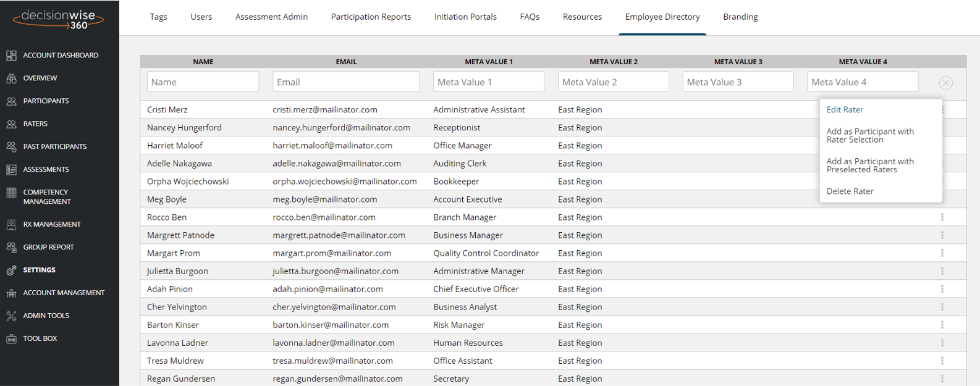This screenshot has height=386, width=980.
Task: Switch to the Tags tab
Action: click(158, 17)
